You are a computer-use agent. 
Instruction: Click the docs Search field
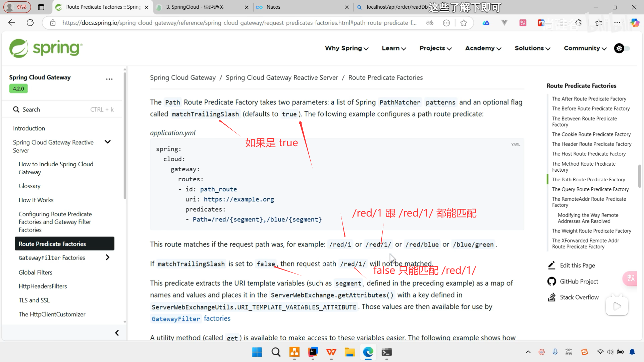[x=63, y=110]
